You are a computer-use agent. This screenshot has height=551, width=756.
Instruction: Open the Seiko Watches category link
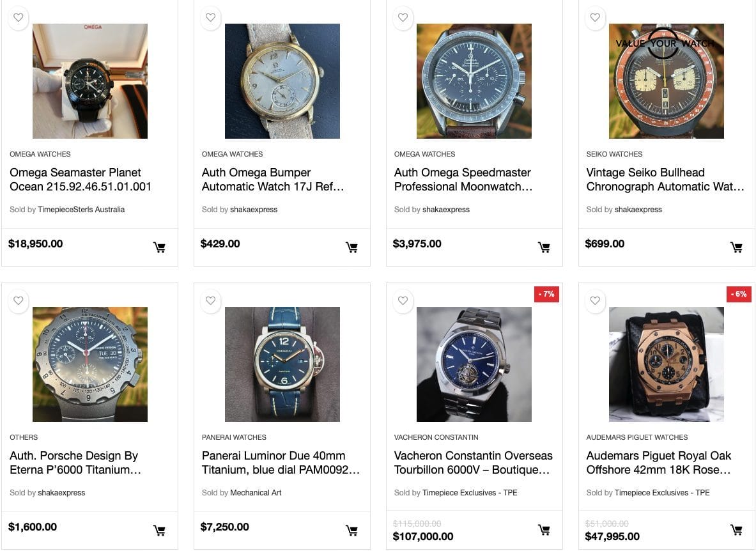click(614, 154)
